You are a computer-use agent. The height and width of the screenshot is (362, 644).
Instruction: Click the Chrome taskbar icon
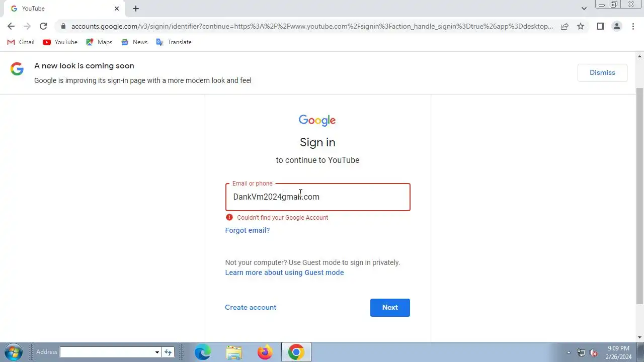(x=296, y=352)
